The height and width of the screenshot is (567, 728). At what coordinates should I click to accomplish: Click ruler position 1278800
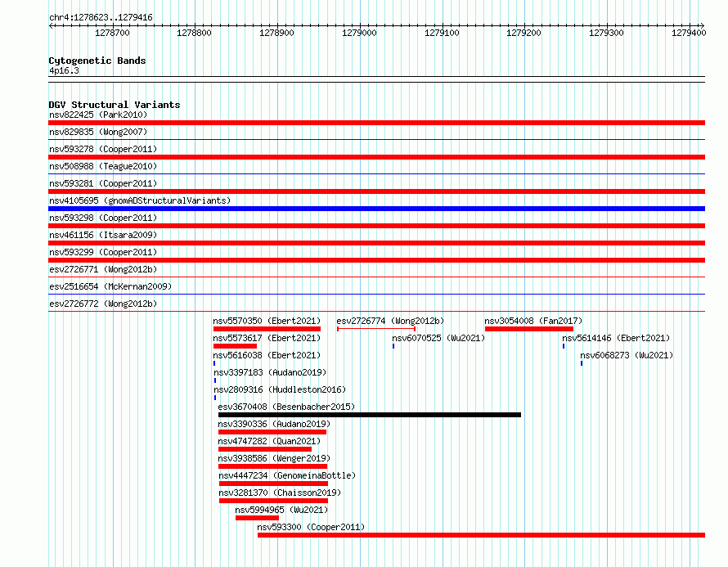(194, 33)
